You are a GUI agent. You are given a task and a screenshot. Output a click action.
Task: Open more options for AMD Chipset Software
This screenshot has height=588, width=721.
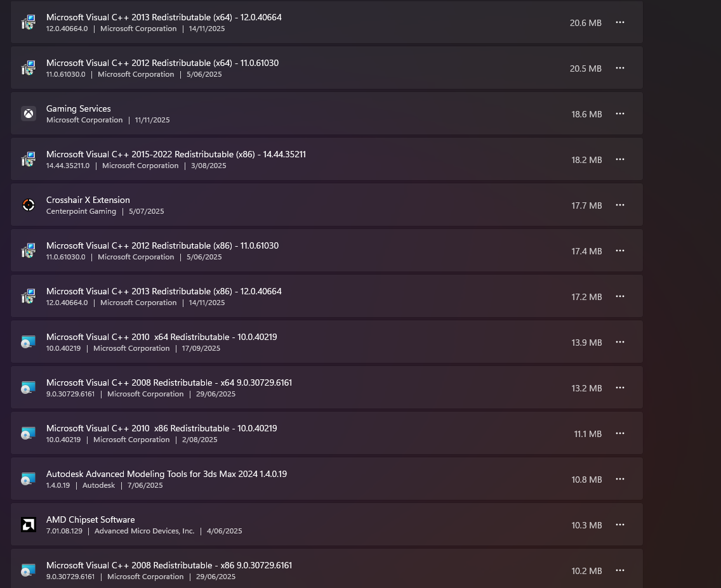pyautogui.click(x=620, y=525)
